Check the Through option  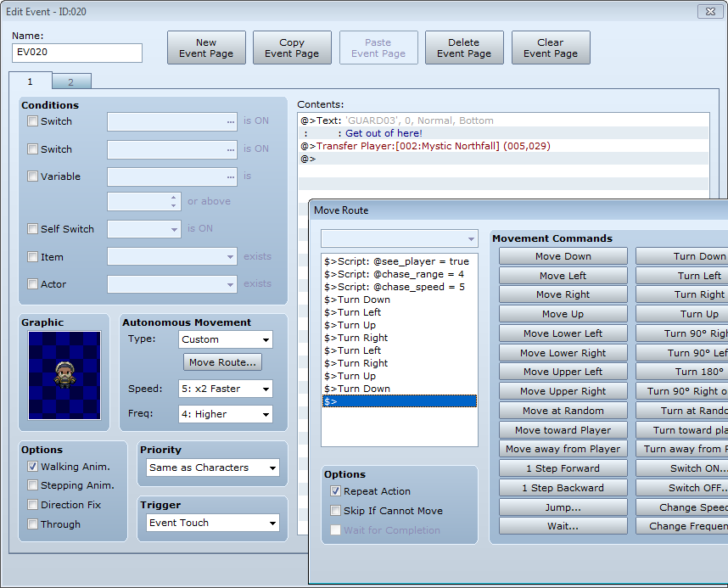(32, 524)
